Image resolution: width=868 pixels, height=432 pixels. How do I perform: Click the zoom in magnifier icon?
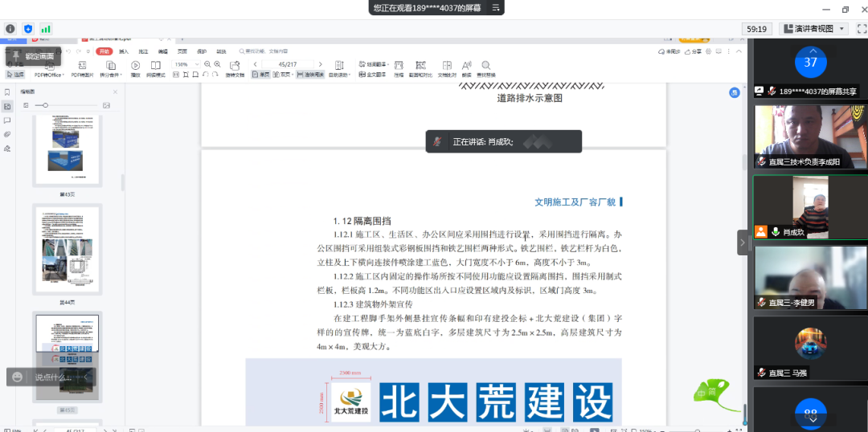218,64
